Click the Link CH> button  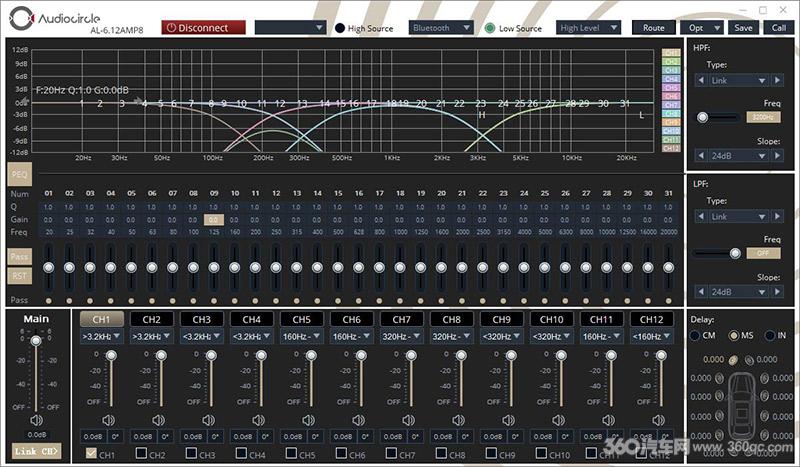pos(36,451)
